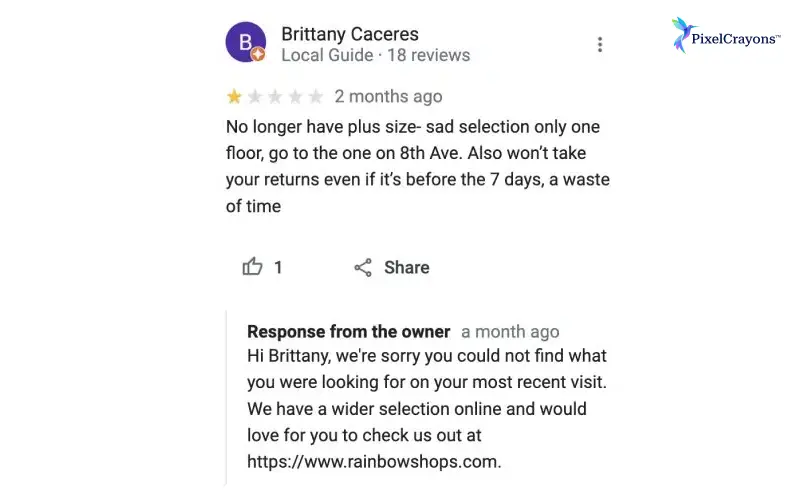Open the rainbowshops.com URL in owner response

pyautogui.click(x=373, y=462)
